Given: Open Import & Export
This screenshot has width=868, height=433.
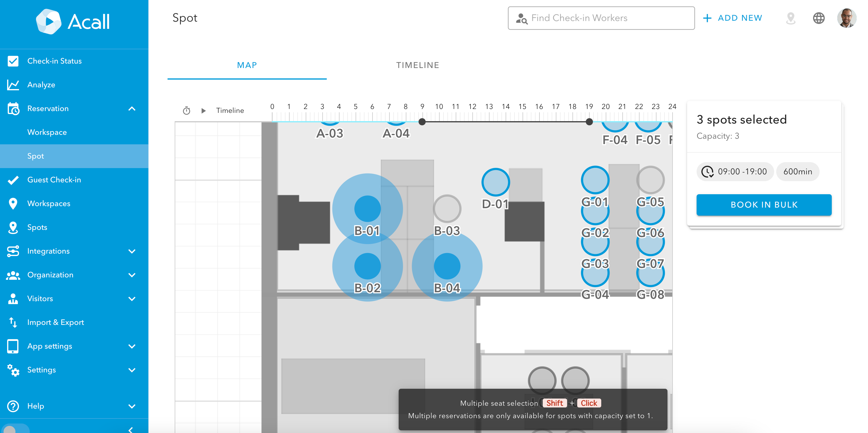Looking at the screenshot, I should click(x=74, y=322).
